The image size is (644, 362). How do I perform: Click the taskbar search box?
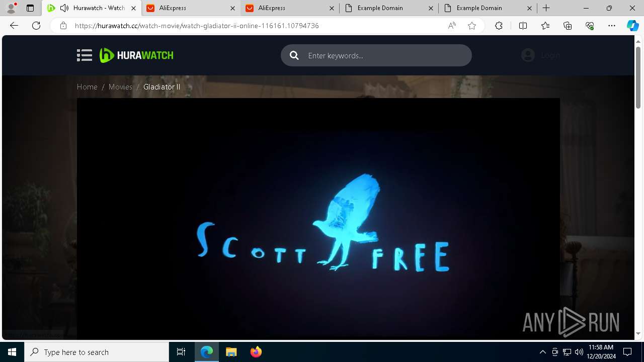point(97,352)
